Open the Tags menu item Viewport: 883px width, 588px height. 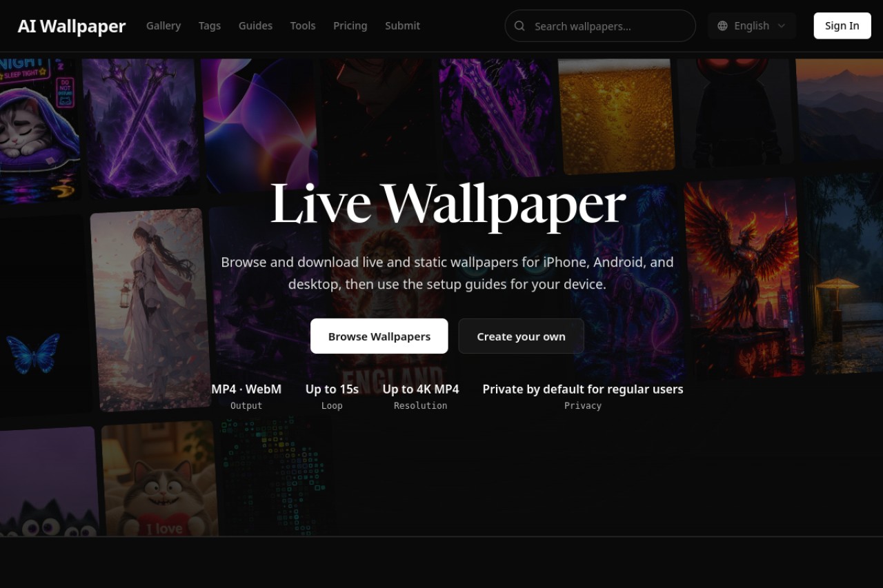(x=210, y=26)
